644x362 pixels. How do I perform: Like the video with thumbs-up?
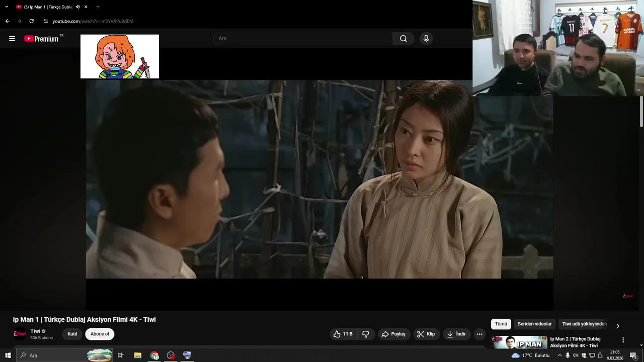(343, 334)
